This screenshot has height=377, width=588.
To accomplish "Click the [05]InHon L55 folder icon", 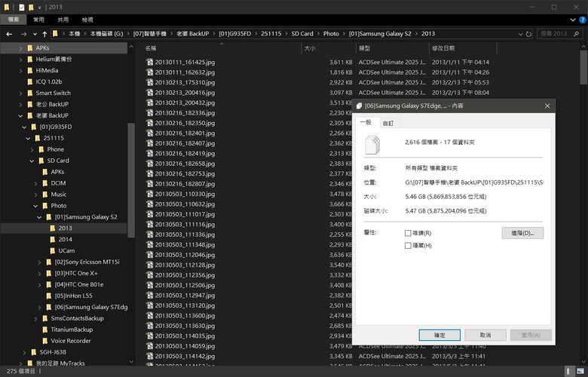I will [49, 296].
